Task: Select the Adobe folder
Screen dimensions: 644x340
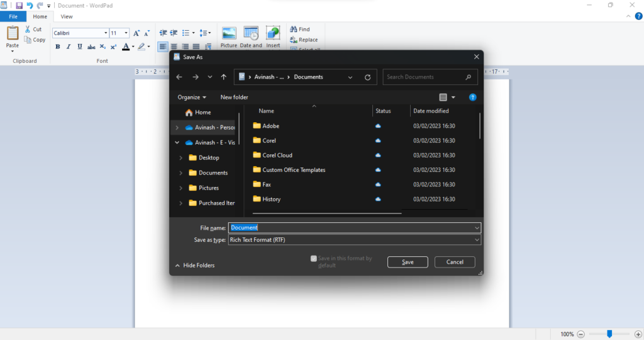Action: tap(270, 126)
